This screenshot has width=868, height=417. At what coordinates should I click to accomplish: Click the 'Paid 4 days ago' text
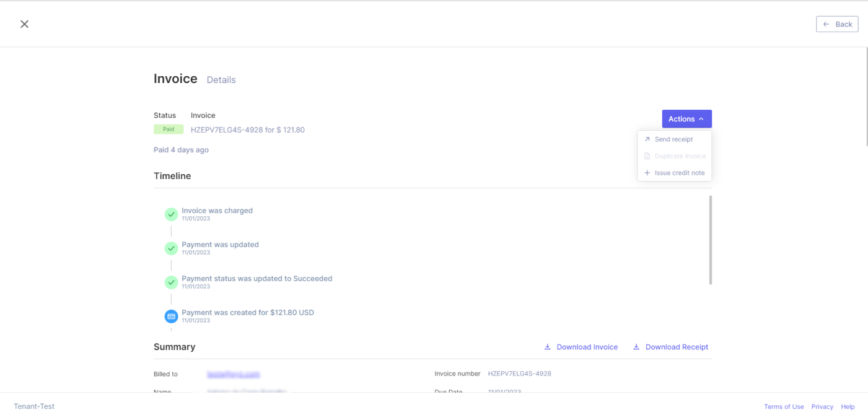pos(181,150)
